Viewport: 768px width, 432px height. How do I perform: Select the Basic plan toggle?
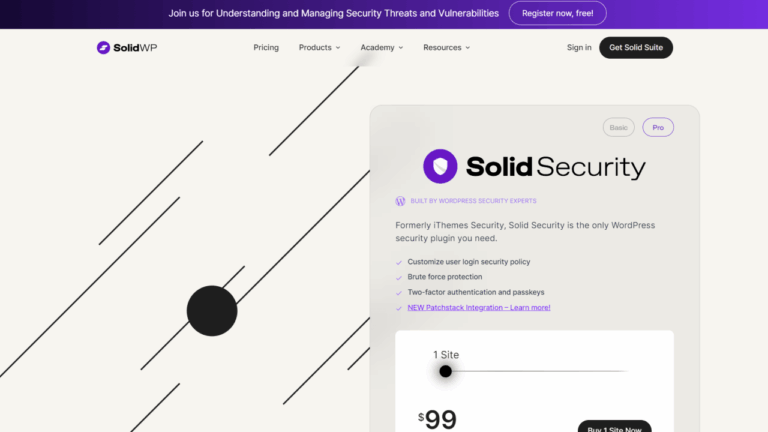[619, 128]
